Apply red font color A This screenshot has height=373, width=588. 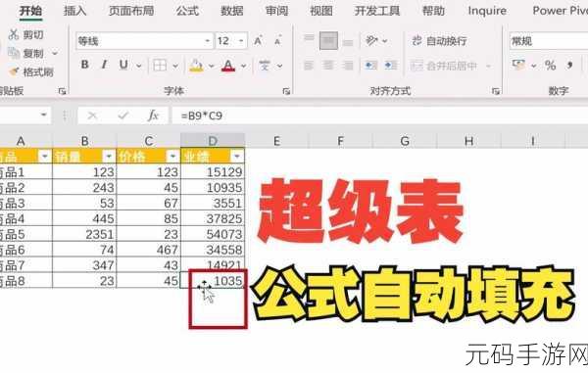click(228, 66)
